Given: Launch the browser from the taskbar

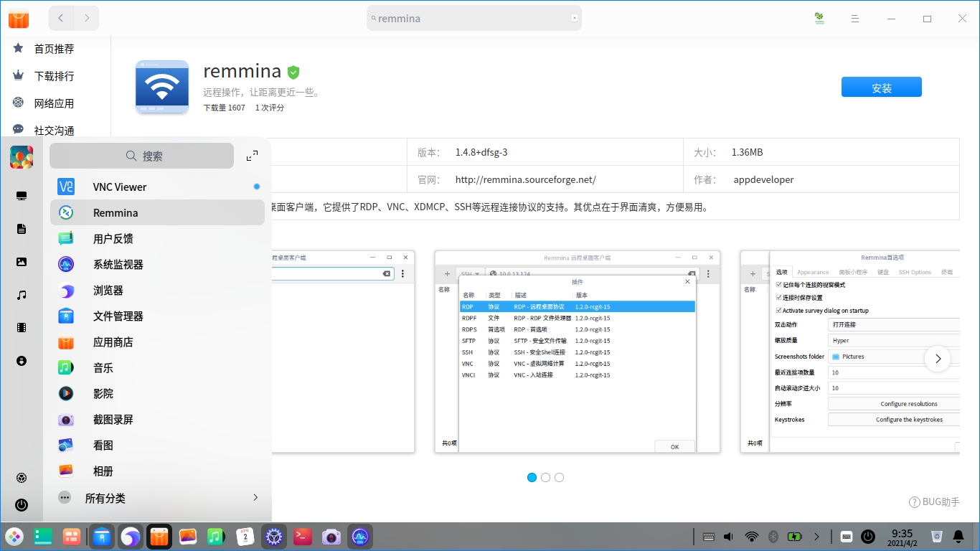Looking at the screenshot, I should [x=131, y=537].
